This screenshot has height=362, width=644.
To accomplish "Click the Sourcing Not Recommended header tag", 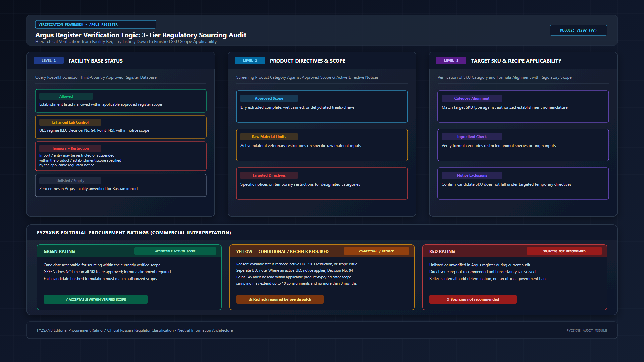I will tap(564, 251).
